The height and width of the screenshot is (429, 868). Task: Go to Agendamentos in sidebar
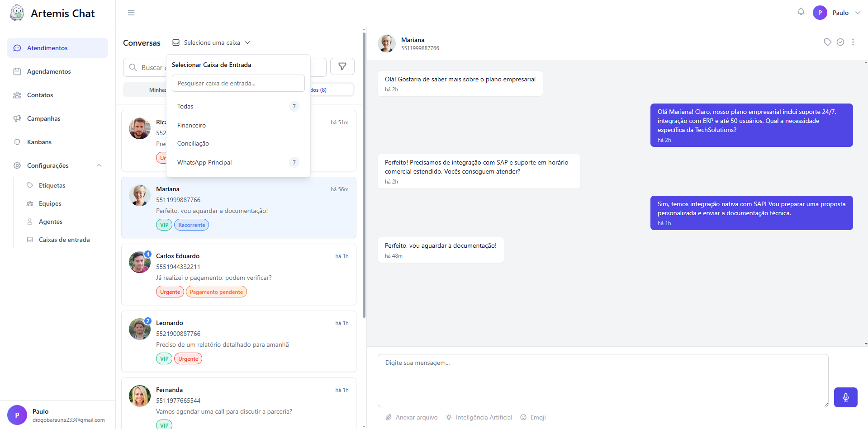pos(49,71)
